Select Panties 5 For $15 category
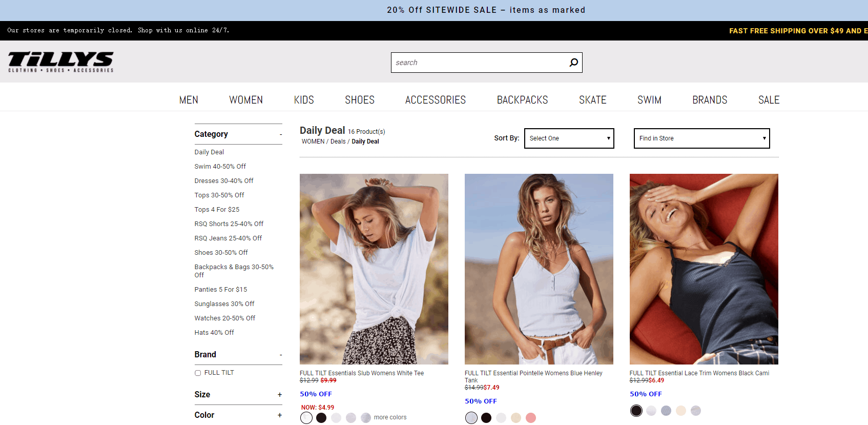The height and width of the screenshot is (425, 868). (x=221, y=290)
